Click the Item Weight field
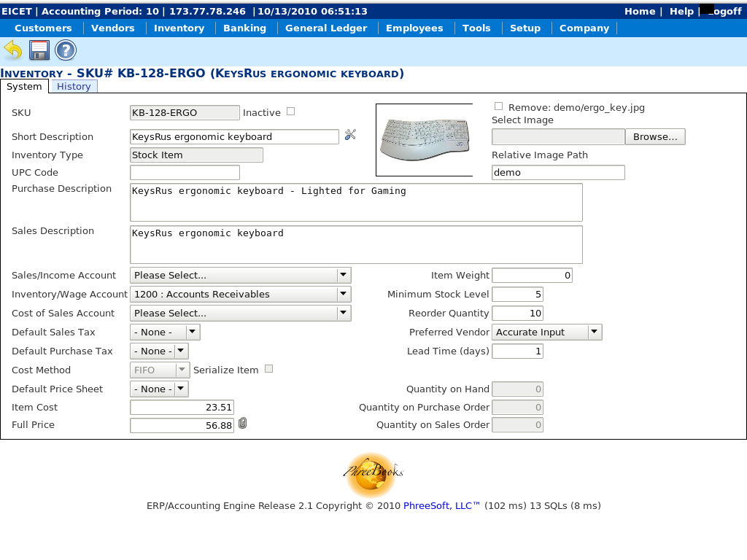This screenshot has height=560, width=747. click(x=532, y=275)
